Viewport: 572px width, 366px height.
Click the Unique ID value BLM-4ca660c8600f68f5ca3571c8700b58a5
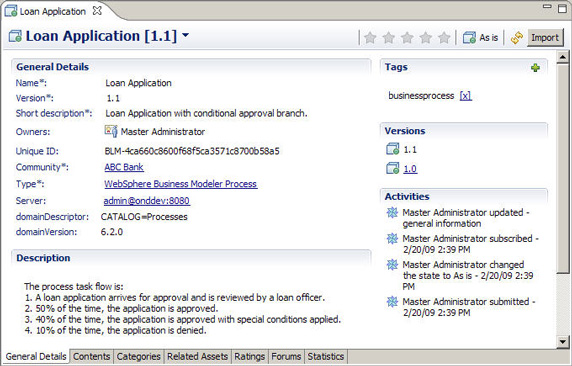click(x=192, y=151)
